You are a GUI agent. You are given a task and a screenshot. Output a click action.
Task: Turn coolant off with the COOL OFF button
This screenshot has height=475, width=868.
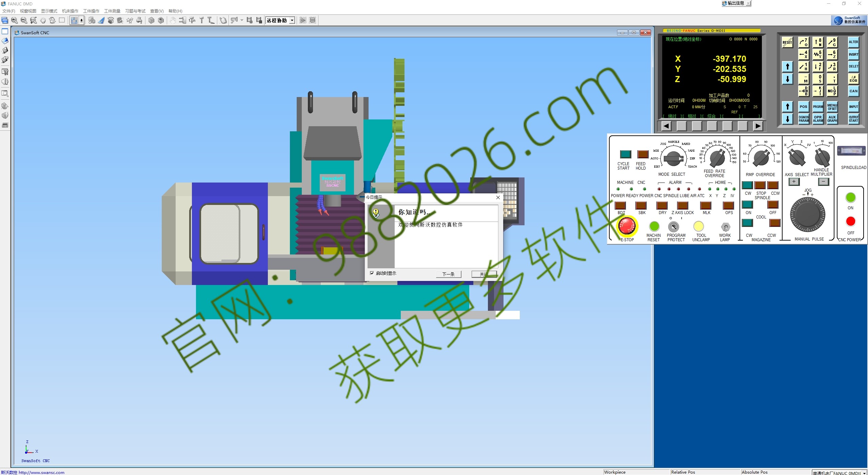(773, 205)
